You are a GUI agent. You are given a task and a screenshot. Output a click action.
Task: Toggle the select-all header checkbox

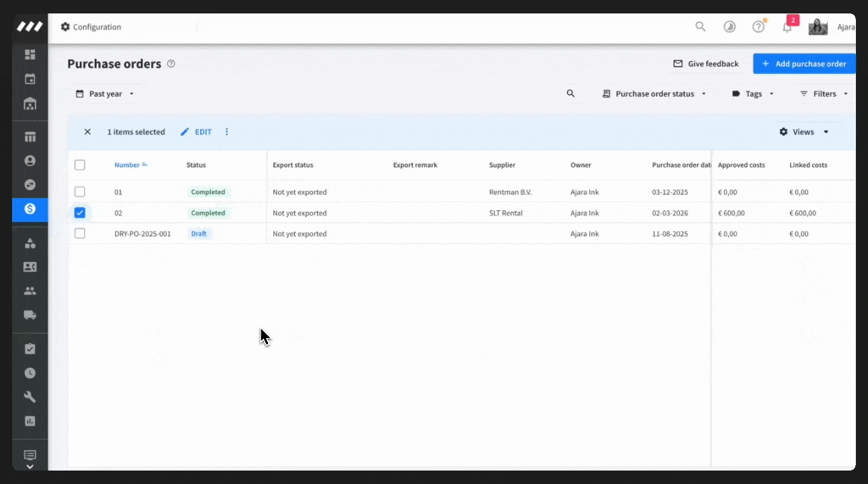pos(80,165)
